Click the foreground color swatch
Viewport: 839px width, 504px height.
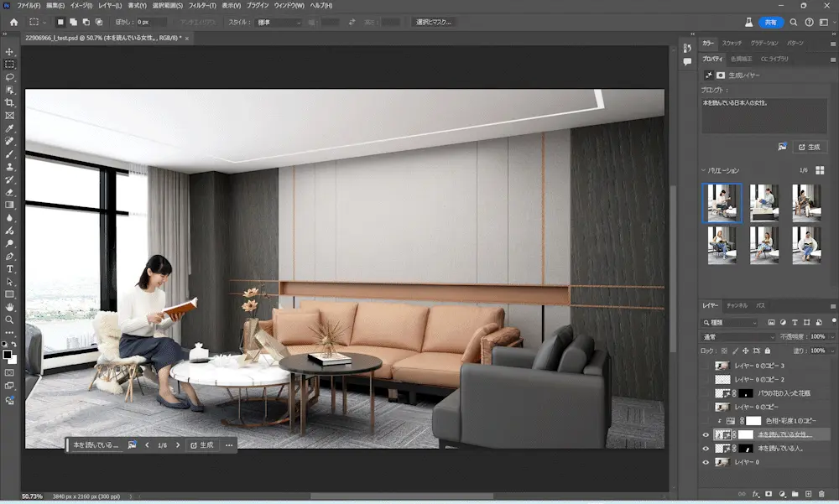[7, 355]
